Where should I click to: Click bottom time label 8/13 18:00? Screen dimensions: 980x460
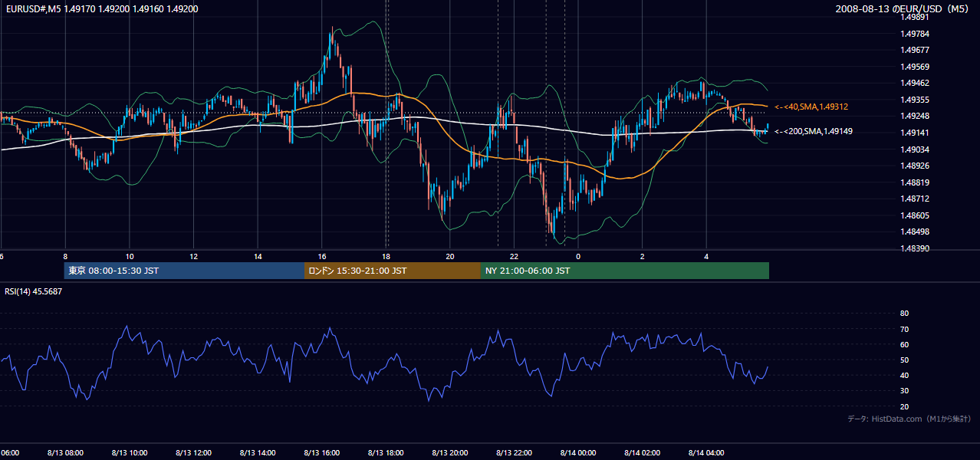386,452
